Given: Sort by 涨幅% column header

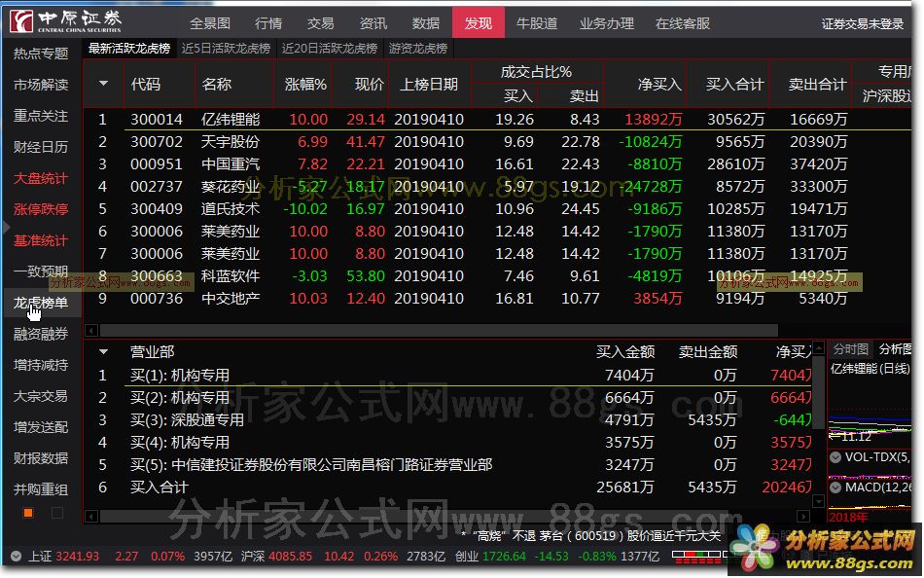Looking at the screenshot, I should point(304,85).
